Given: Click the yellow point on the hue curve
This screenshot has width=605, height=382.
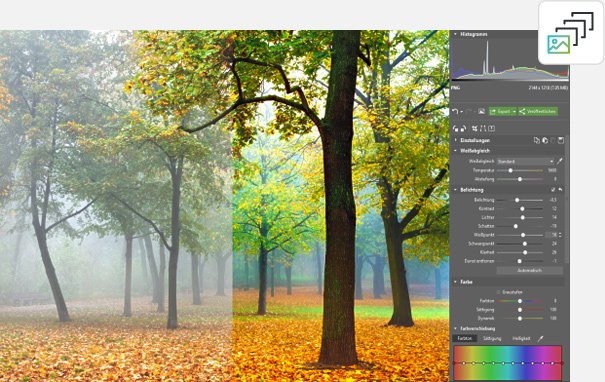Looking at the screenshot, I should (x=474, y=363).
